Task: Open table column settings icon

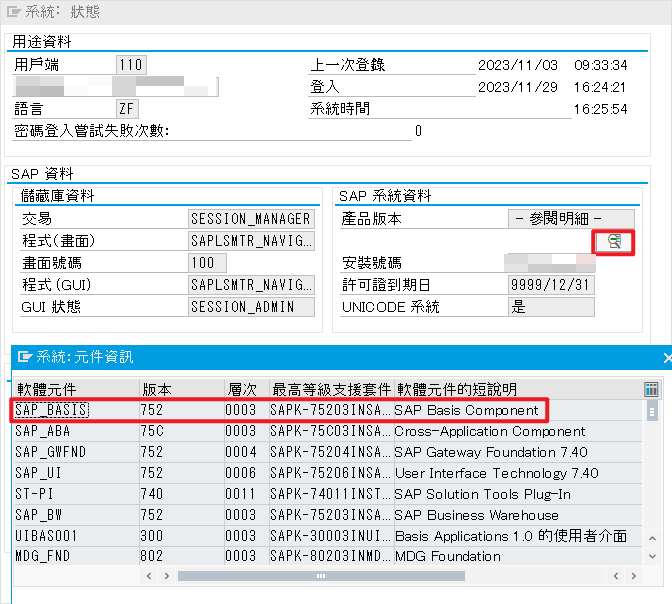Action: click(x=651, y=389)
